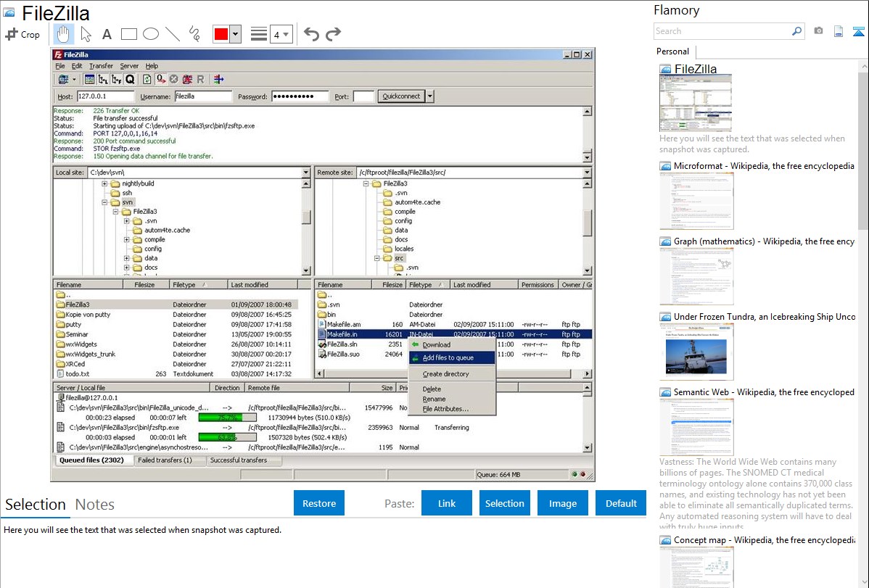Click the blue paste Selection button
The image size is (869, 588).
coord(504,503)
